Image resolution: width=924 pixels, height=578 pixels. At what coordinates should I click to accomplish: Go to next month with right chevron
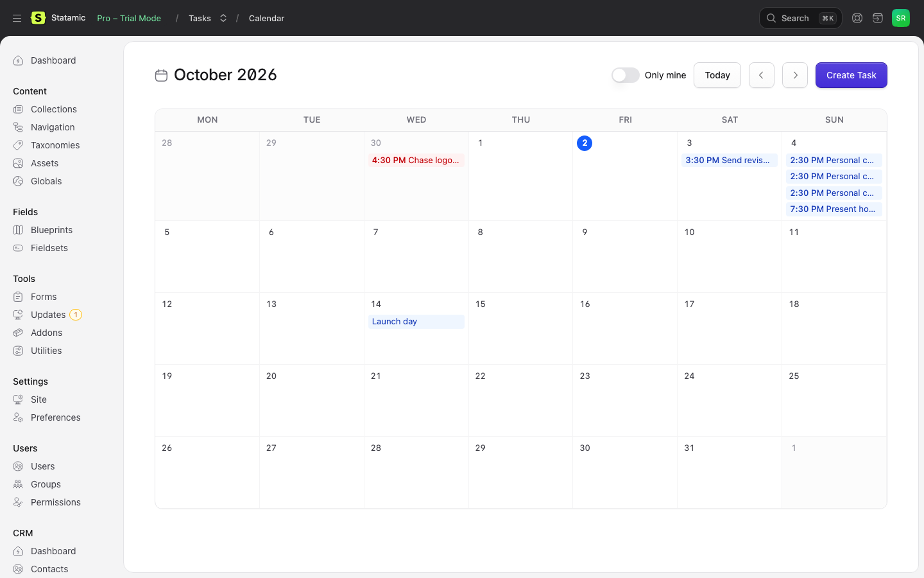[795, 75]
